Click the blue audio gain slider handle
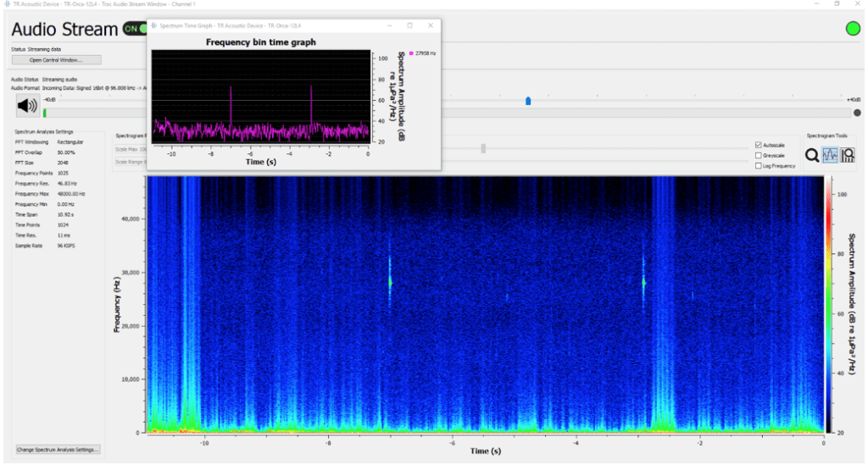 coord(527,101)
